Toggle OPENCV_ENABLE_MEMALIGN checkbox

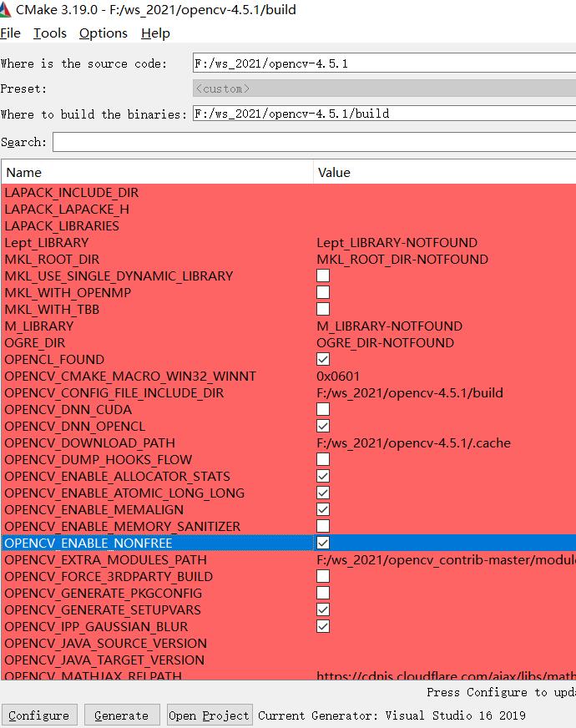pyautogui.click(x=323, y=510)
